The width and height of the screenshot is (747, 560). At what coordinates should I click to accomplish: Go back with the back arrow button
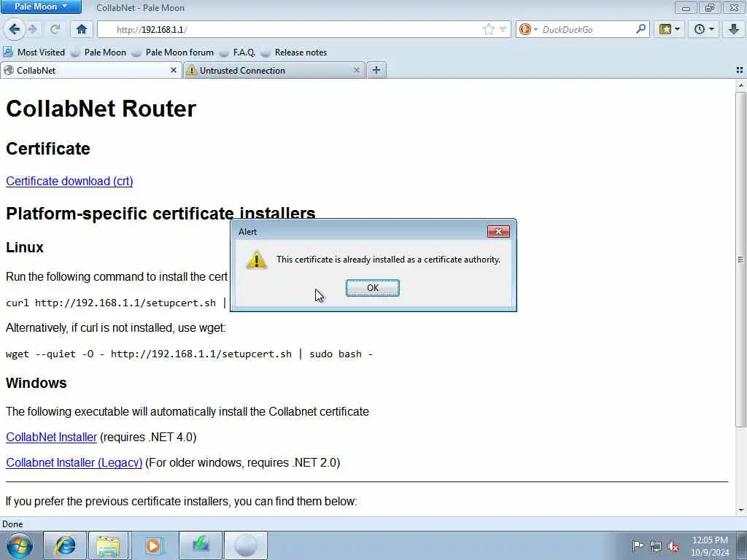coord(15,29)
